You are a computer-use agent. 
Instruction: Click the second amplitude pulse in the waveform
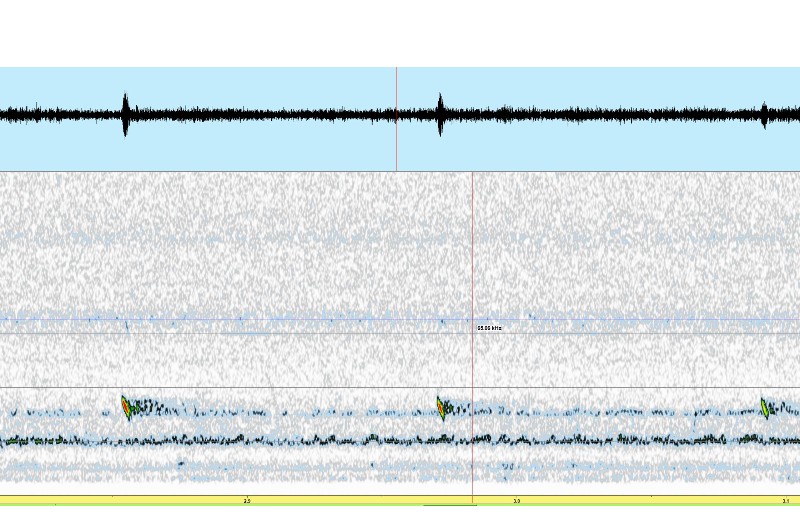pos(440,115)
